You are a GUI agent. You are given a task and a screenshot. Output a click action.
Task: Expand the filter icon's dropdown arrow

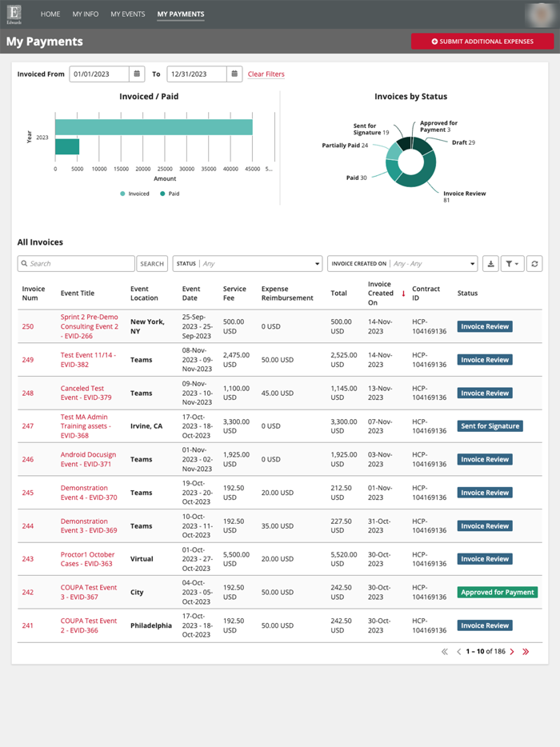click(x=518, y=262)
